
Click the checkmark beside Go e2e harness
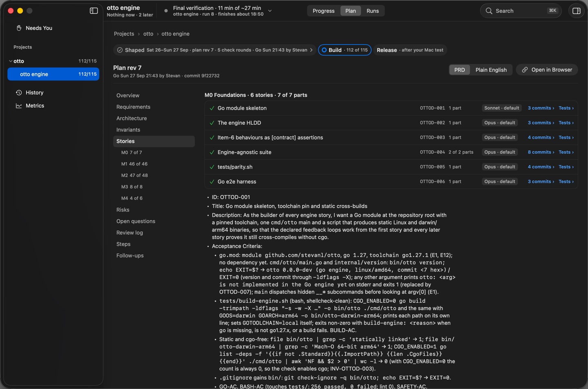(212, 181)
